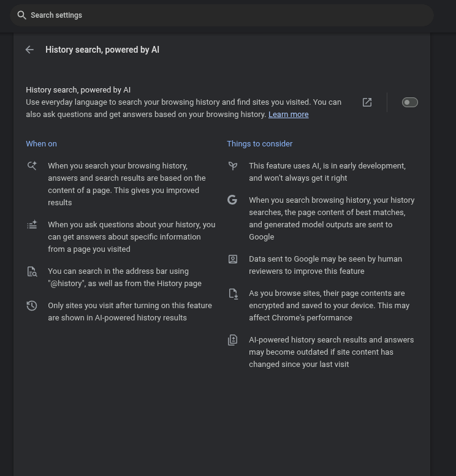Open the Learn more link
The height and width of the screenshot is (476, 456).
pyautogui.click(x=288, y=115)
